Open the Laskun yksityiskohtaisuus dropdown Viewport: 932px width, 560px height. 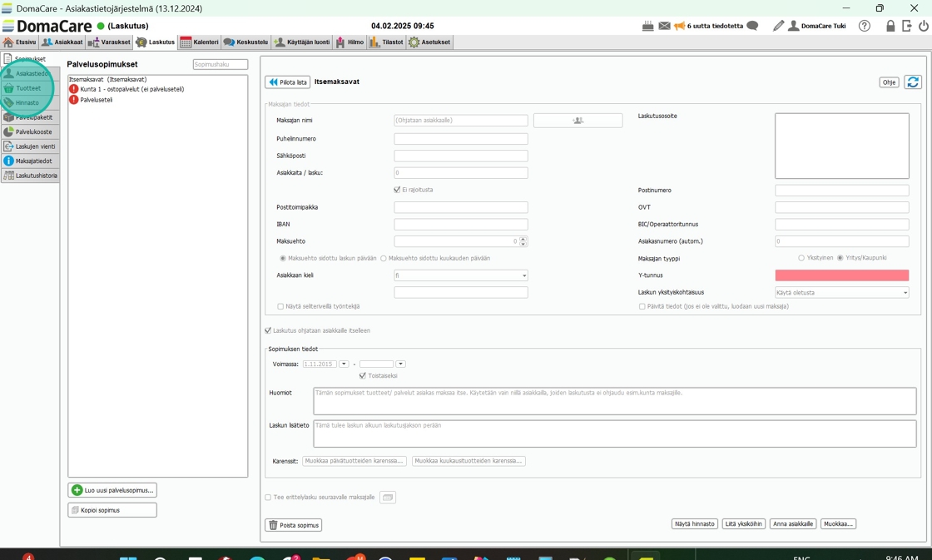[841, 293]
